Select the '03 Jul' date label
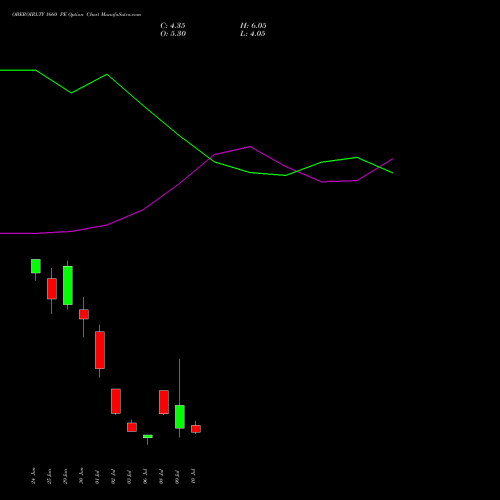Viewport: 500px width, 500px height. [x=129, y=477]
